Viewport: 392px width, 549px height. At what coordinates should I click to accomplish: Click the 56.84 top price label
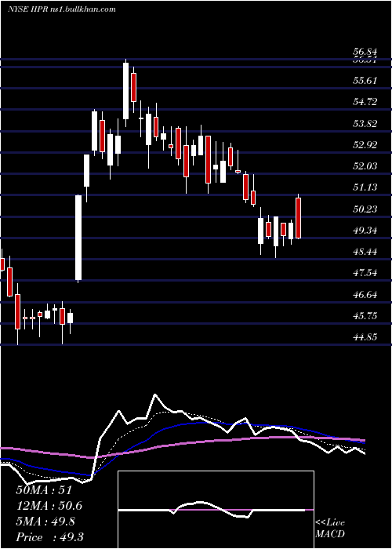point(365,52)
